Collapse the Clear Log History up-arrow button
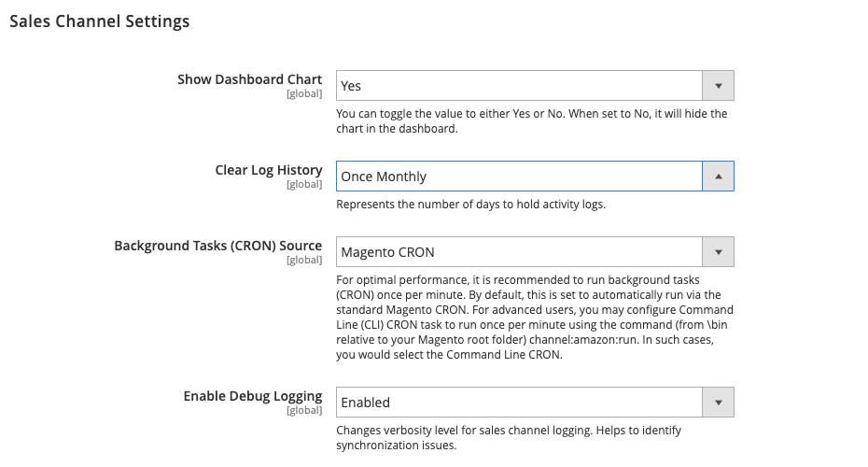 (718, 177)
